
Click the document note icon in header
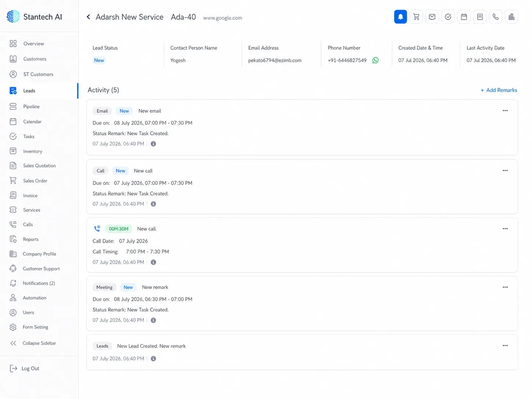[480, 17]
